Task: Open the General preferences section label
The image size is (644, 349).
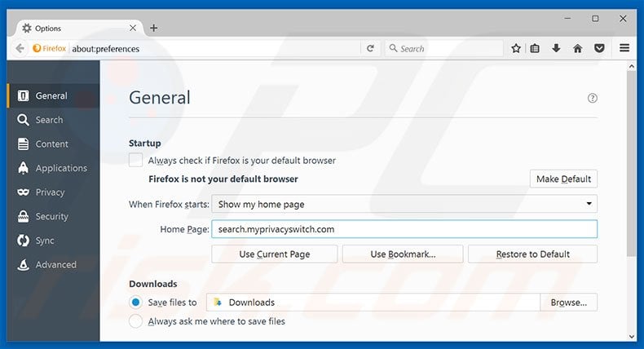Action: click(x=51, y=95)
